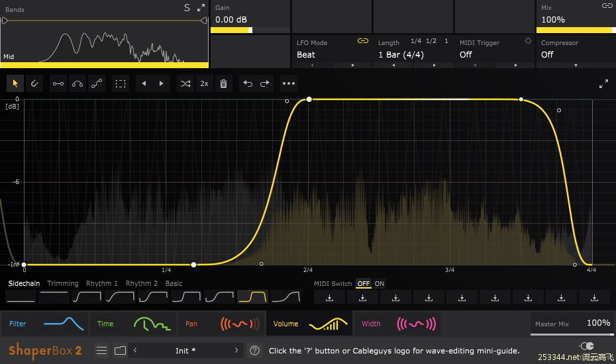The image size is (616, 364).
Task: Set length to 1/4
Action: click(x=416, y=41)
